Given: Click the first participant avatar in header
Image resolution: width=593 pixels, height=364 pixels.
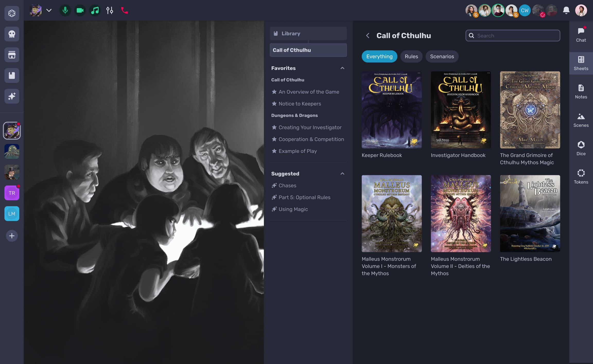Looking at the screenshot, I should pyautogui.click(x=471, y=11).
